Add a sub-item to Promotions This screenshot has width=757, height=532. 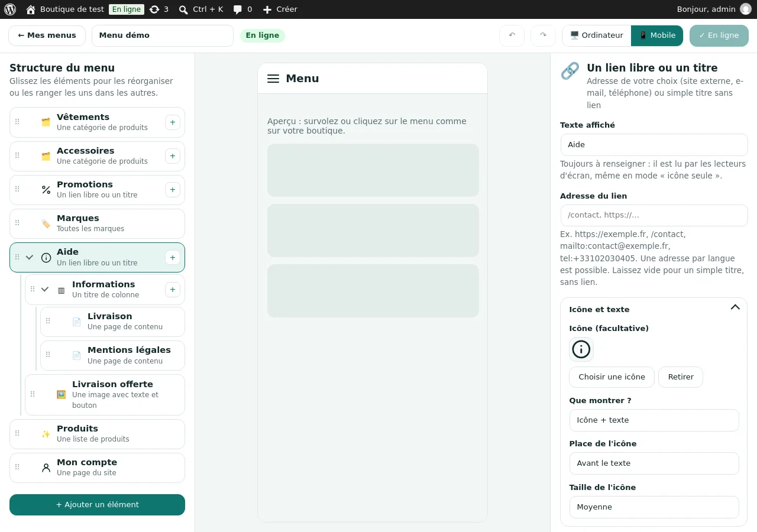tap(173, 190)
